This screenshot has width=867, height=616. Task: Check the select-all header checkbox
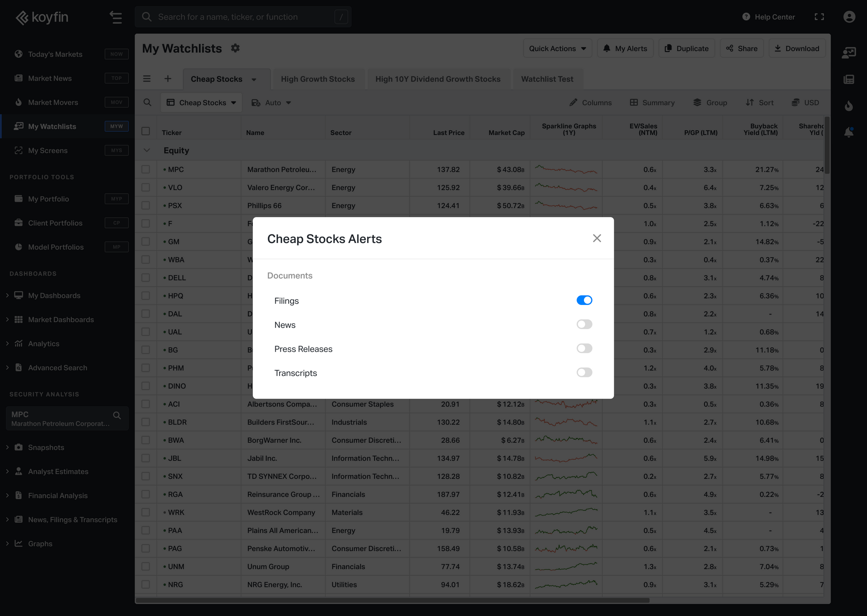pos(146,131)
